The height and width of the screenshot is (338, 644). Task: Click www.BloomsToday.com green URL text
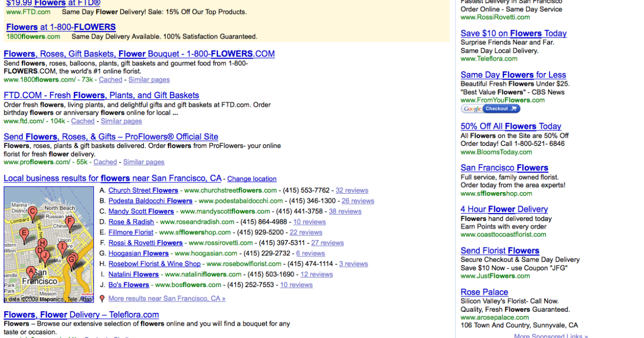click(x=497, y=152)
